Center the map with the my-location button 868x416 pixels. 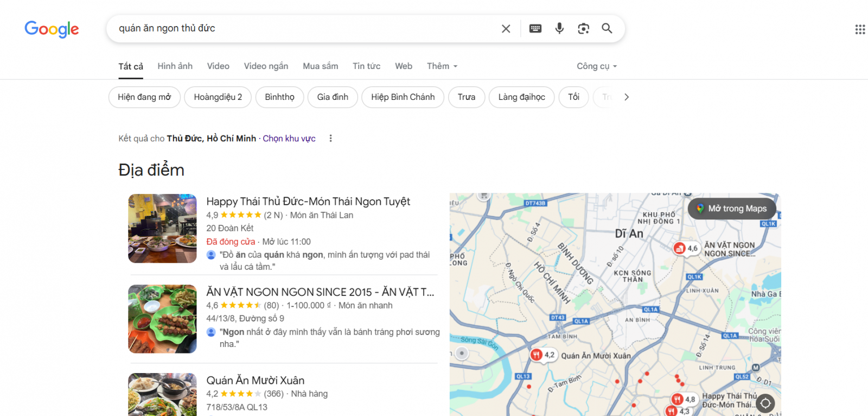765,403
